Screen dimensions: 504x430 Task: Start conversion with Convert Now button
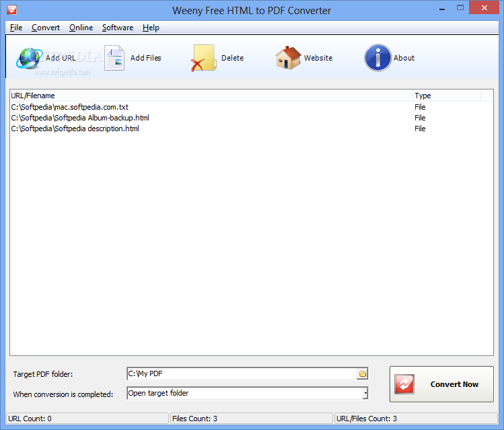(x=441, y=384)
